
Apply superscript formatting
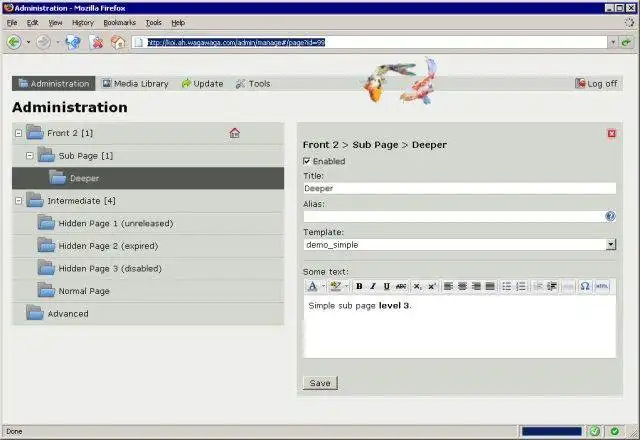(432, 286)
